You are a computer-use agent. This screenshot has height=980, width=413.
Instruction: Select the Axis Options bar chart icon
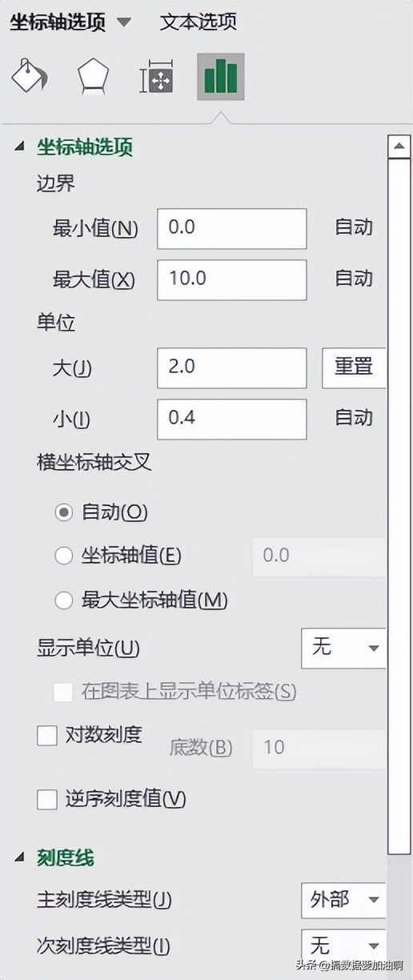click(220, 77)
